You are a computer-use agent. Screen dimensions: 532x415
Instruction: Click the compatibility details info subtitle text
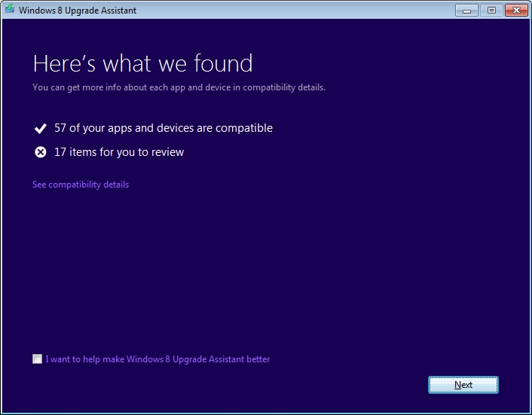point(179,87)
